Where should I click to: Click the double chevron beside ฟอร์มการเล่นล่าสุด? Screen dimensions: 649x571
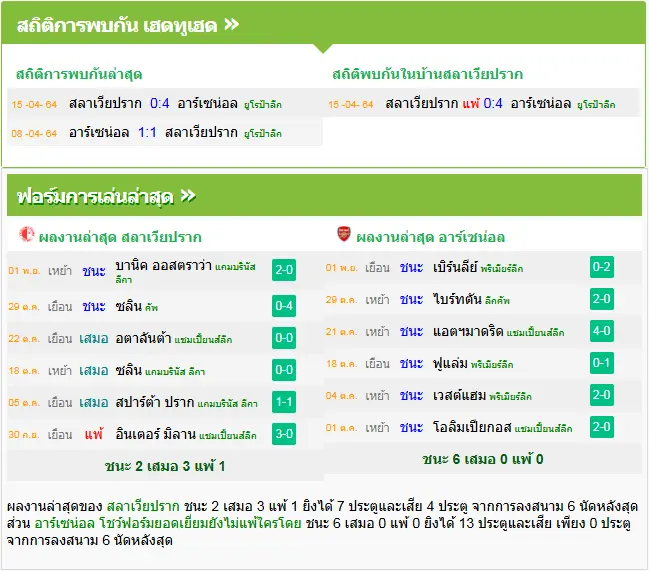(x=188, y=195)
